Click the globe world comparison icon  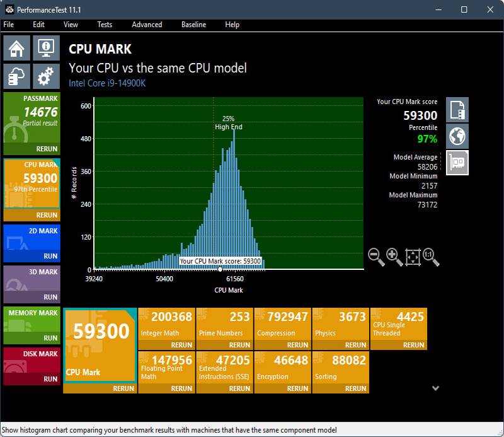click(x=457, y=136)
